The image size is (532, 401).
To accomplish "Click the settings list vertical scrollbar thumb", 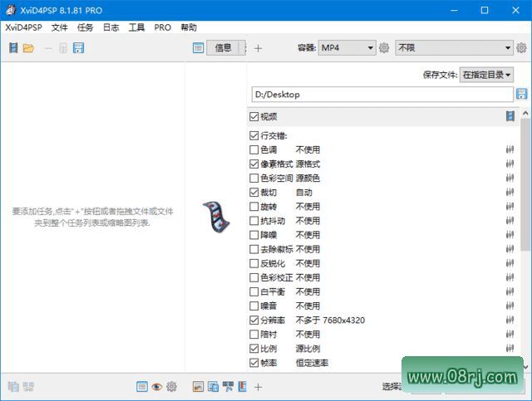I will point(525,185).
